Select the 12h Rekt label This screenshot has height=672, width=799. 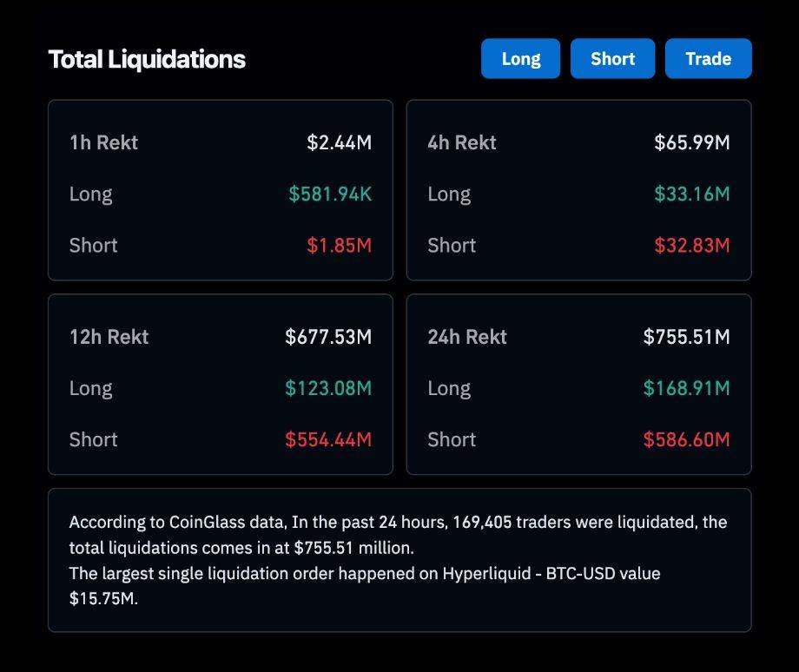point(109,337)
